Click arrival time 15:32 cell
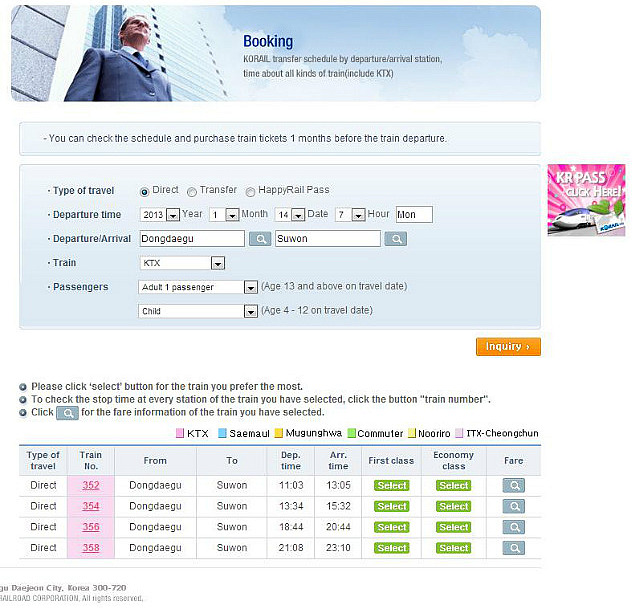The height and width of the screenshot is (608, 640). [x=338, y=506]
